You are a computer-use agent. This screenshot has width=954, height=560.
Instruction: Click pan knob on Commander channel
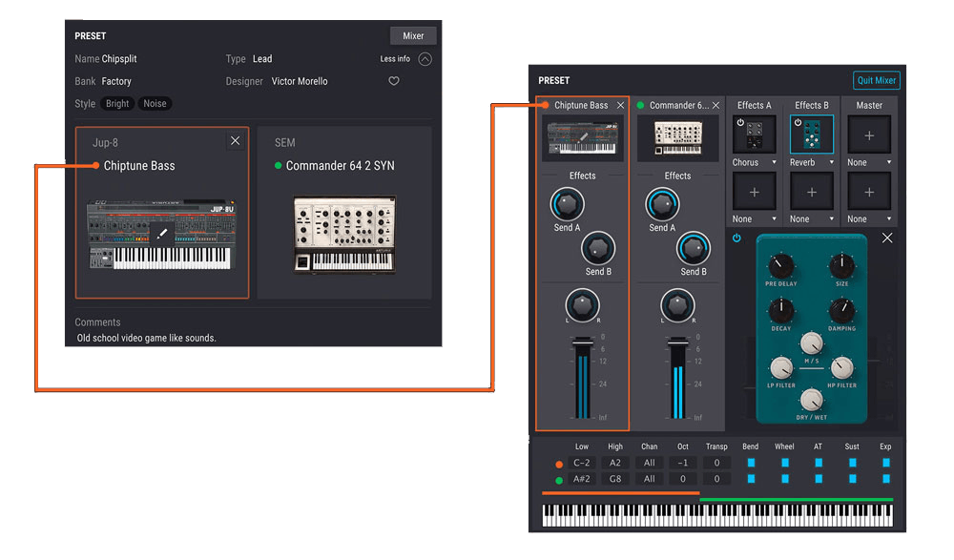[677, 305]
